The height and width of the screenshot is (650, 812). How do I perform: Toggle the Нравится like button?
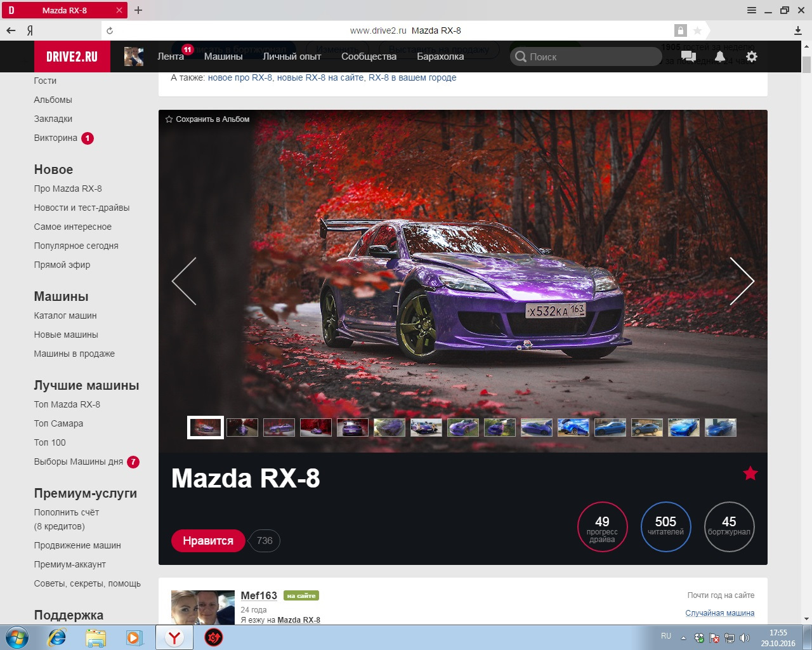click(208, 541)
